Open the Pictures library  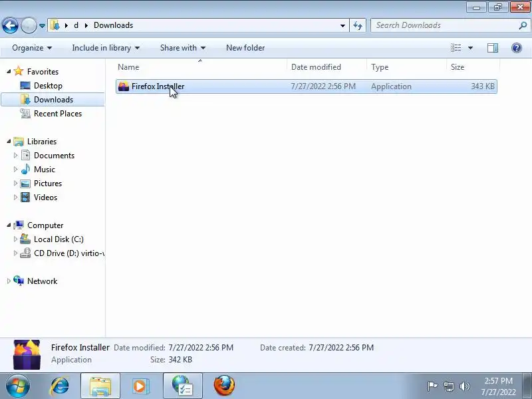tap(48, 184)
